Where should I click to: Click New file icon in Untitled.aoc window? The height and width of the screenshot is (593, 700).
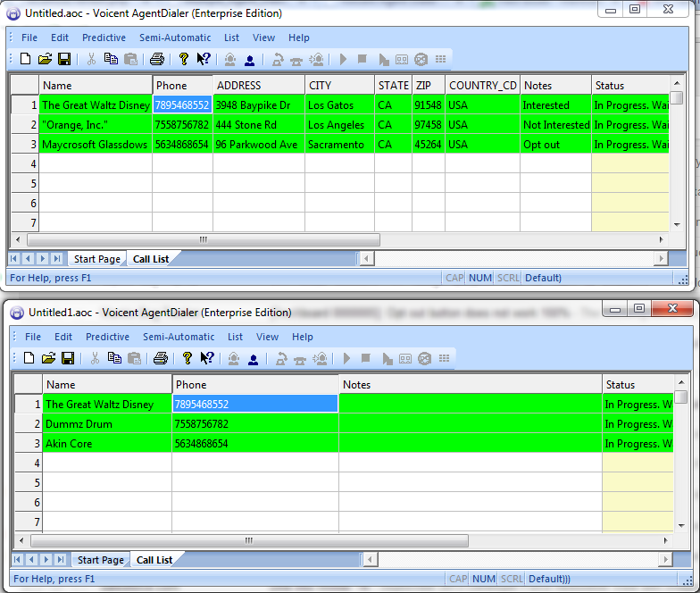click(x=25, y=59)
